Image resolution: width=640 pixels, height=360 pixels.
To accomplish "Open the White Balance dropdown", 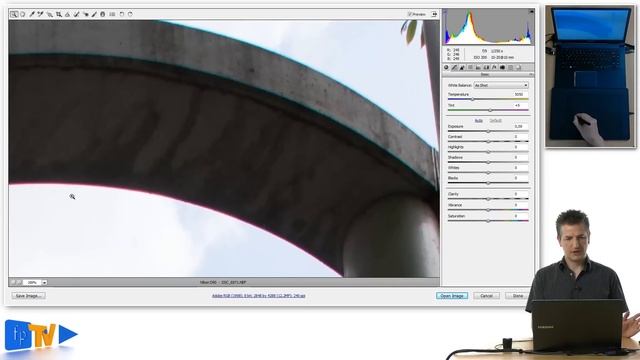I will point(501,85).
